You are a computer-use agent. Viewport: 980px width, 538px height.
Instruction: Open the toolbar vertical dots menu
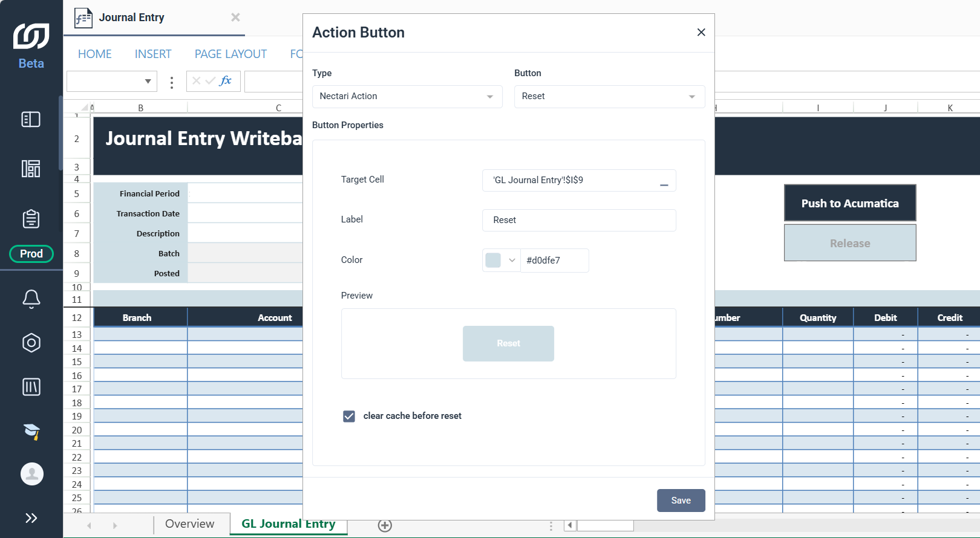point(172,82)
